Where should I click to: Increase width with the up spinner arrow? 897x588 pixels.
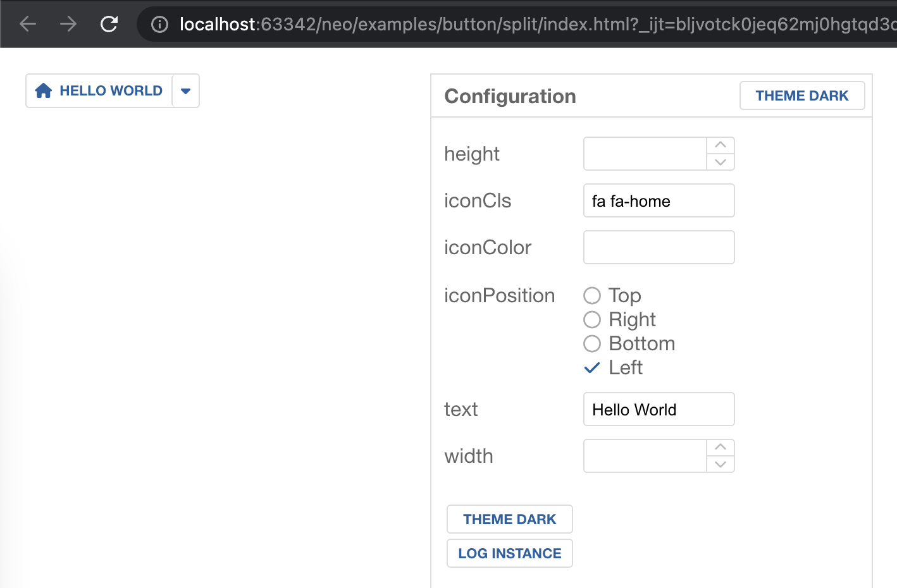click(721, 448)
